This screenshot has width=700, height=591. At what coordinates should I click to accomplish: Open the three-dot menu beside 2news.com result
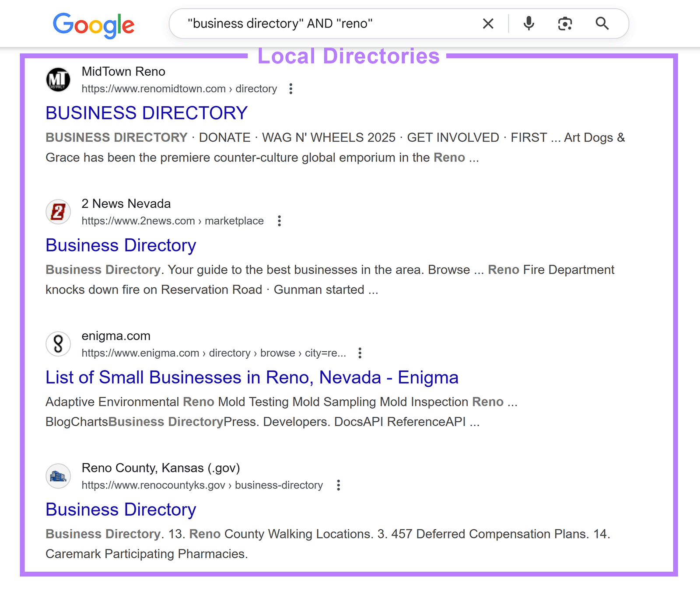280,221
